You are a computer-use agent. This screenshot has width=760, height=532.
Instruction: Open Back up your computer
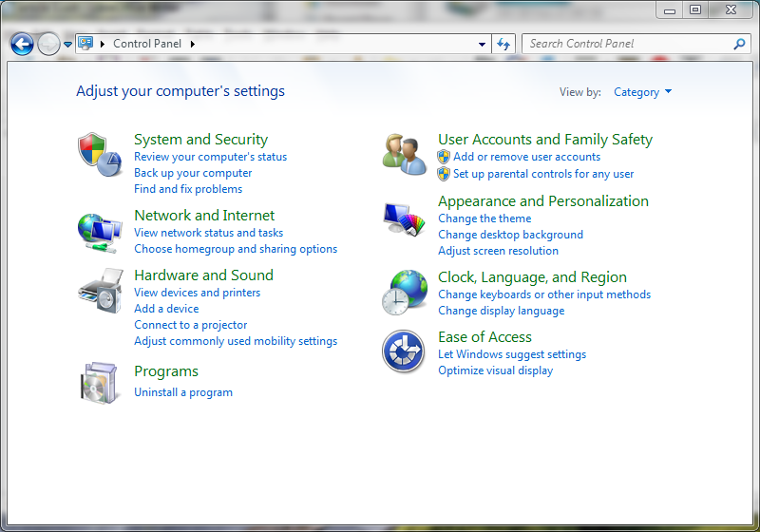[x=193, y=173]
